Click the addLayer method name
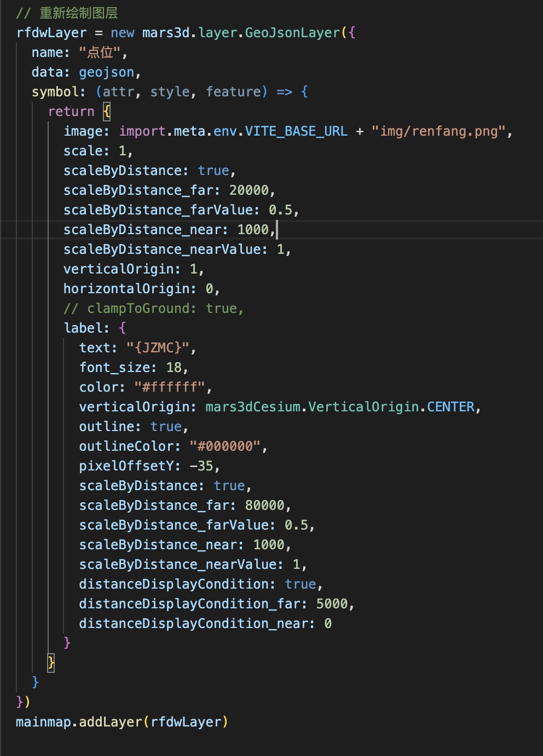The image size is (543, 756). pos(111,722)
